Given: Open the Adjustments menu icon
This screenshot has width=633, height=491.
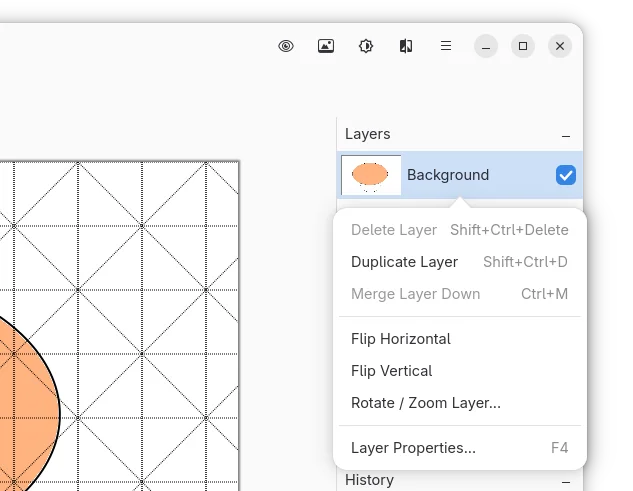Looking at the screenshot, I should [x=366, y=46].
